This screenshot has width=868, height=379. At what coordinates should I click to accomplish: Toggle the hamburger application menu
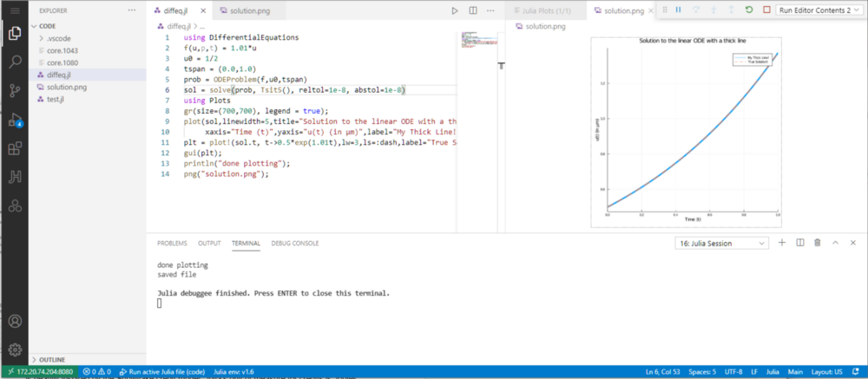[x=15, y=10]
